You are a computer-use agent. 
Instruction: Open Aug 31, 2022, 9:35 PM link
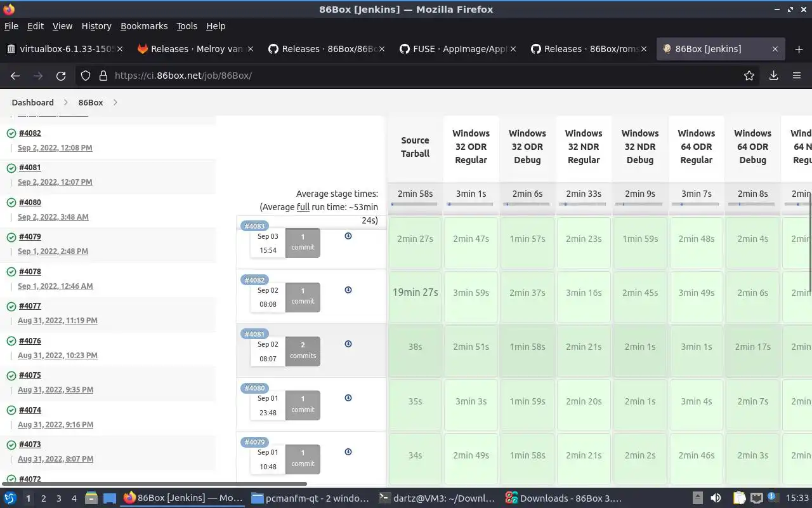click(x=55, y=390)
